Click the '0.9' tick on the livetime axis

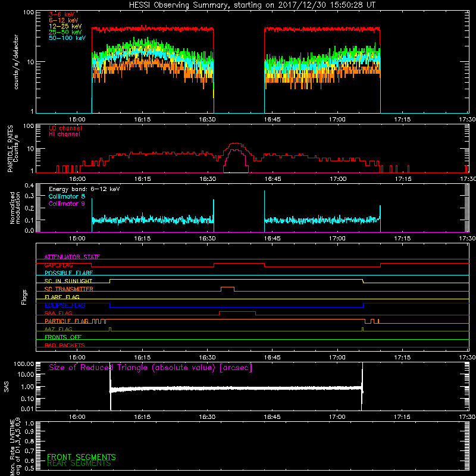[29, 432]
